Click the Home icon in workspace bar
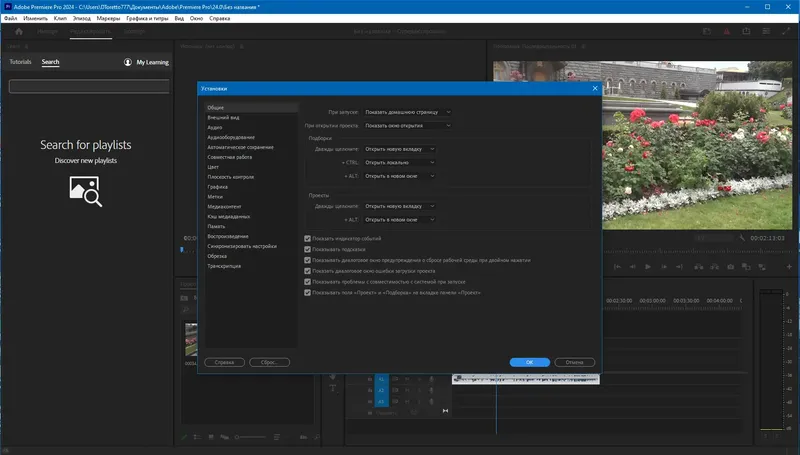The height and width of the screenshot is (455, 800). pos(18,32)
